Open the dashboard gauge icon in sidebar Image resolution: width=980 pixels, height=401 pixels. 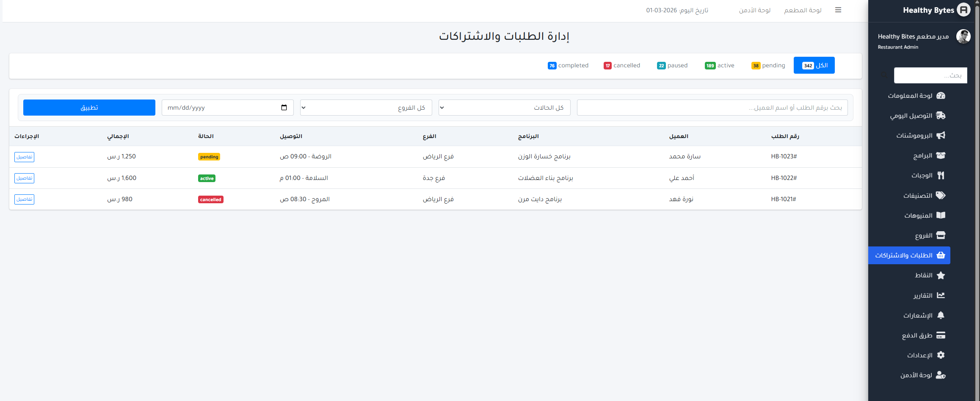tap(941, 96)
